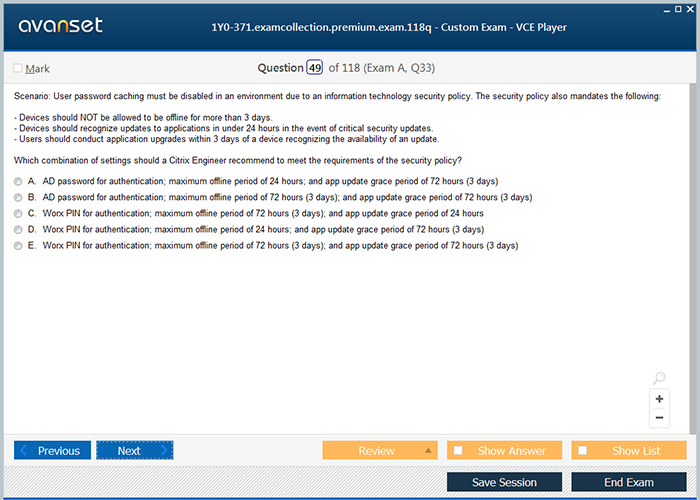Click the avanset logo
The height and width of the screenshot is (500, 700).
[x=58, y=26]
